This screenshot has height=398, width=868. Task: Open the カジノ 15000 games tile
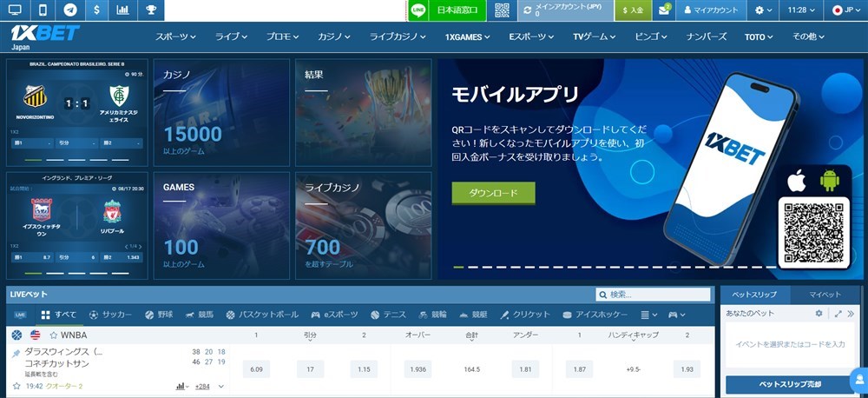pos(221,112)
